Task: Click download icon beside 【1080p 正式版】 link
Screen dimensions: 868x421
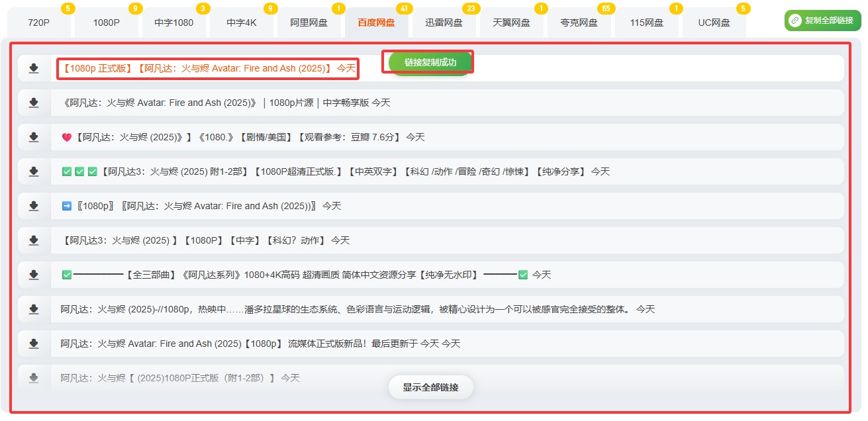Action: tap(34, 68)
